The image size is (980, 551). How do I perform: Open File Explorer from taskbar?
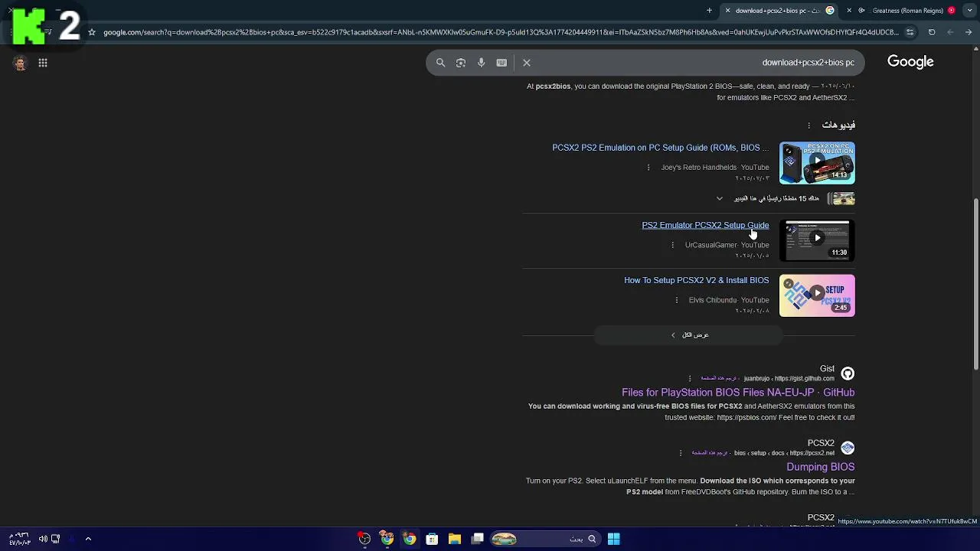(x=455, y=539)
